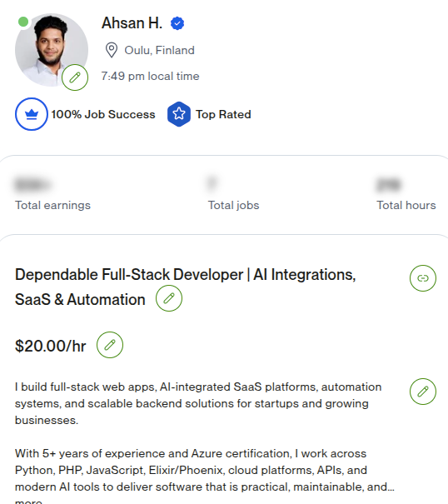448x504 pixels.
Task: Click the blurred Total jobs value
Action: (212, 183)
